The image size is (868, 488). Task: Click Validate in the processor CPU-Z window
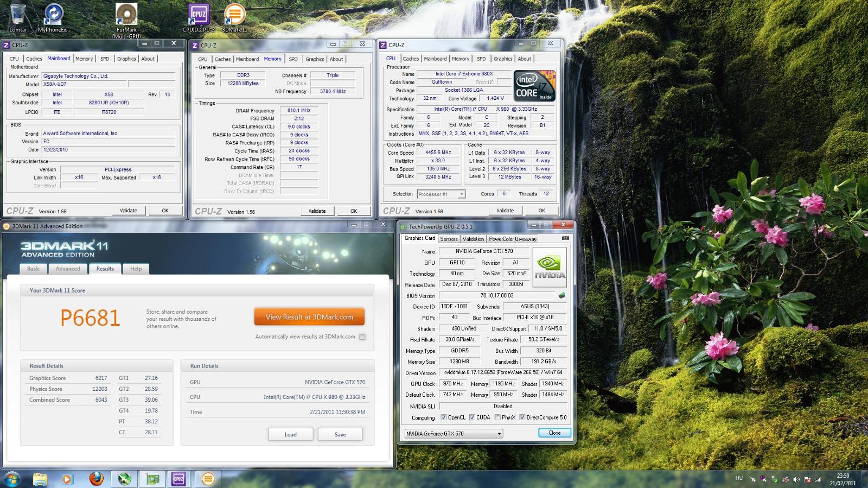coord(505,211)
